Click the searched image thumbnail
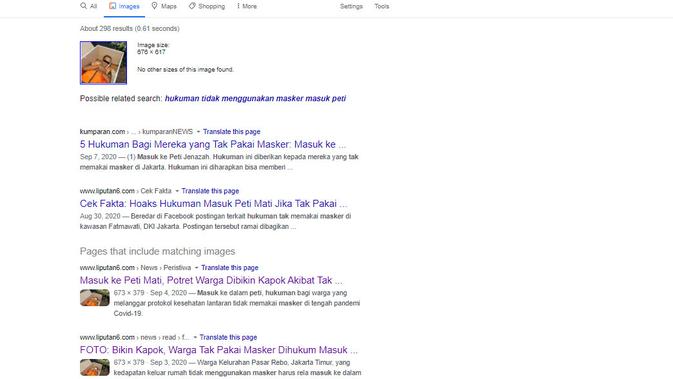Viewport: 673px width, 379px height. pyautogui.click(x=103, y=63)
